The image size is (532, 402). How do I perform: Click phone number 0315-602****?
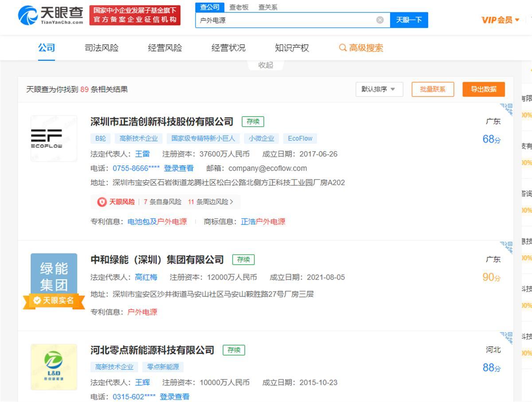coord(134,397)
